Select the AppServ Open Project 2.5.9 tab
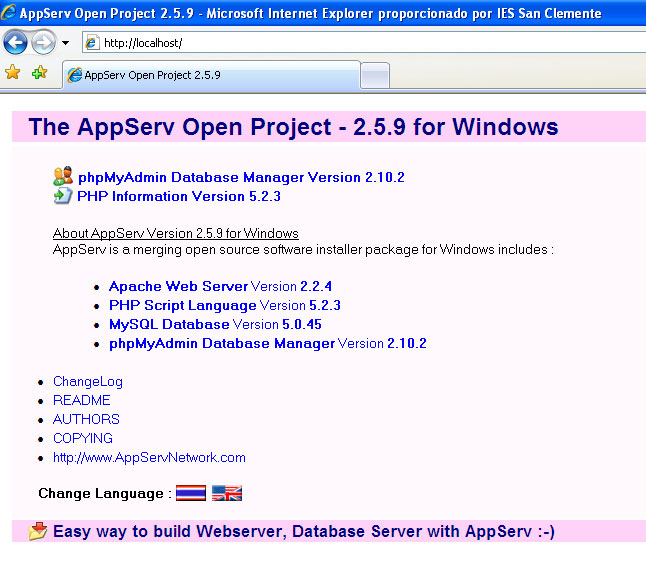646x564 pixels. [x=211, y=75]
